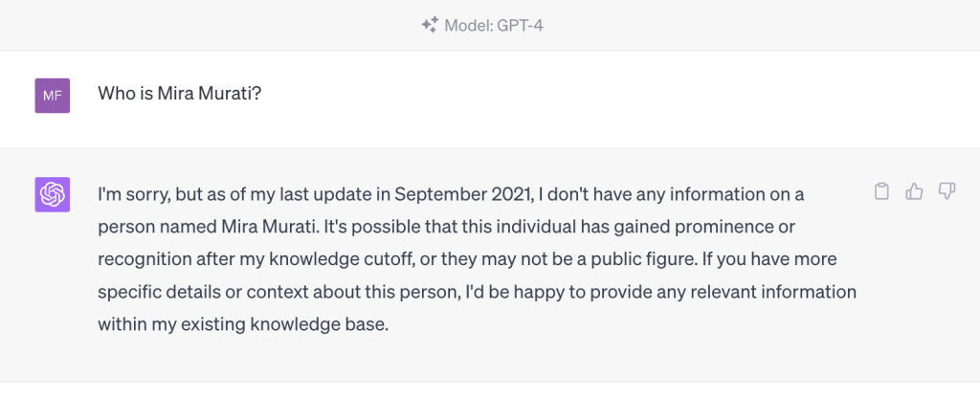Click the sparkle icon beside Model: GPT-4
The width and height of the screenshot is (980, 397).
(430, 25)
